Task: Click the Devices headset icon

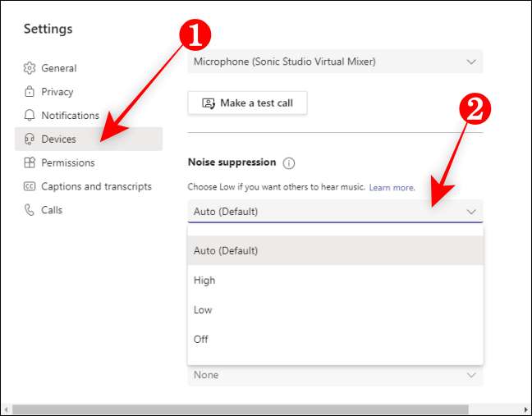Action: (x=30, y=139)
